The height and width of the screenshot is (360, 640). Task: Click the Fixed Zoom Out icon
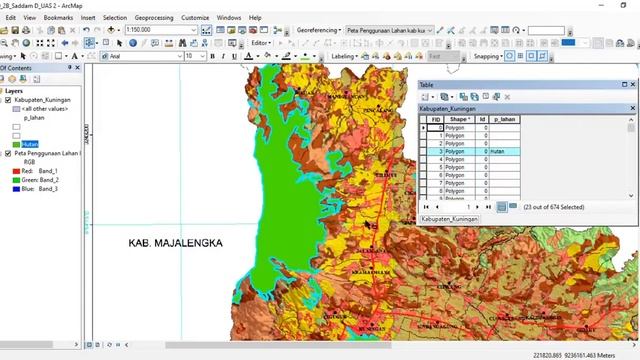click(51, 43)
